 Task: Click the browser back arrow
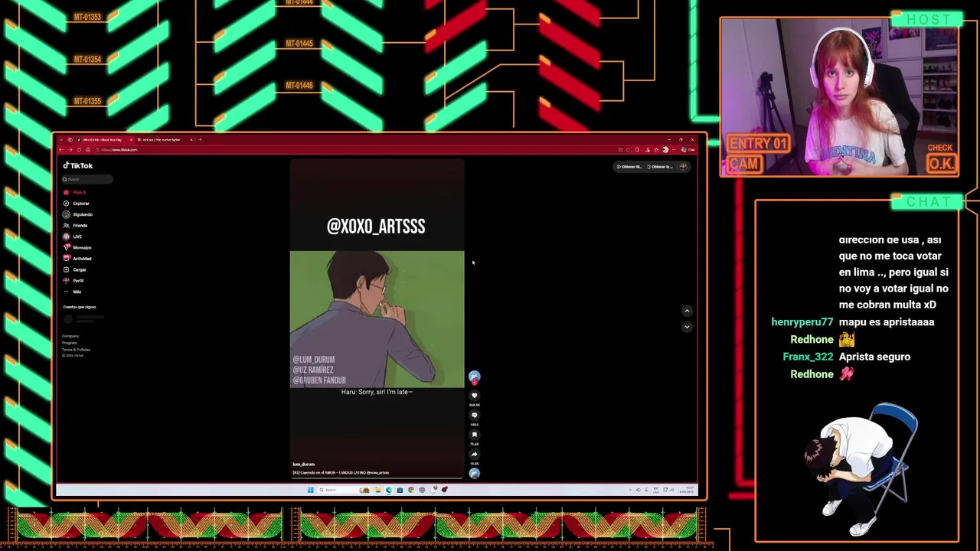tap(61, 150)
